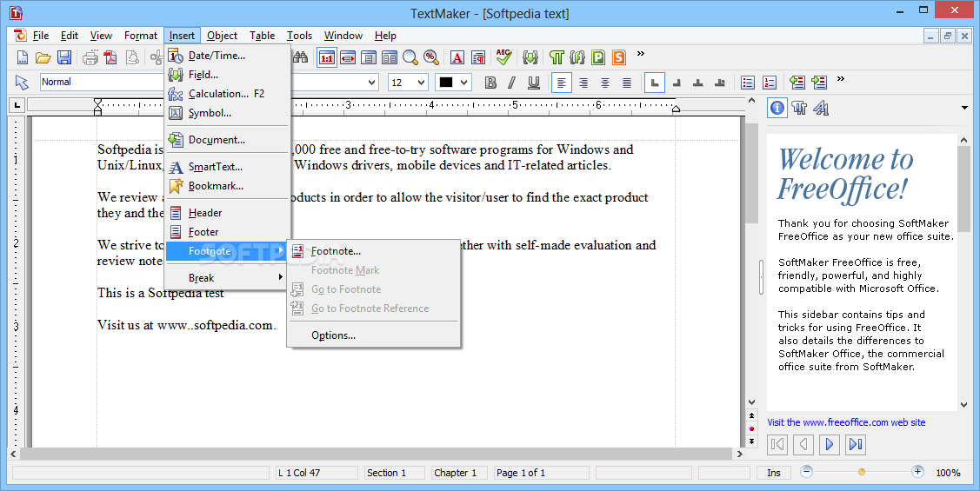Launch PlanMaker via green P icon
The image size is (980, 491).
[598, 58]
